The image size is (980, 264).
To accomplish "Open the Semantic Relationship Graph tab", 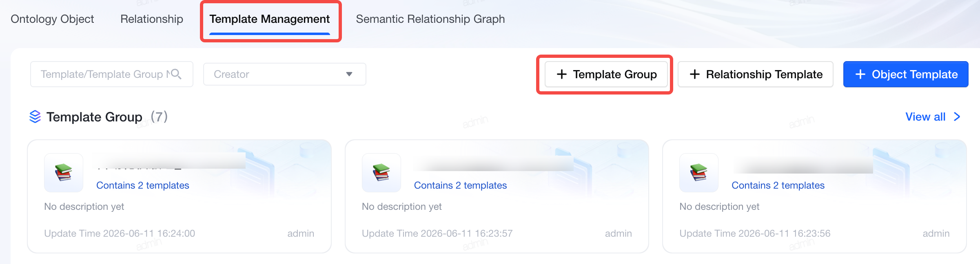I will [430, 19].
